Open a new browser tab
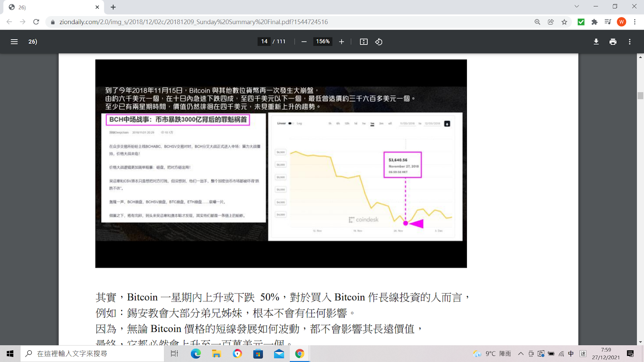Viewport: 644px width, 362px height. tap(113, 7)
